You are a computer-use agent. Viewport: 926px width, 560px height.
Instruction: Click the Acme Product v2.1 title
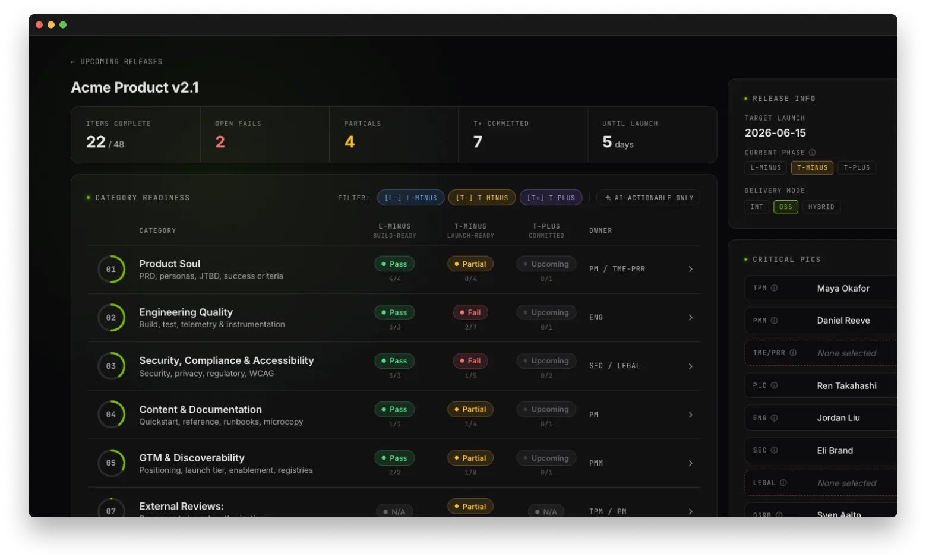[135, 87]
